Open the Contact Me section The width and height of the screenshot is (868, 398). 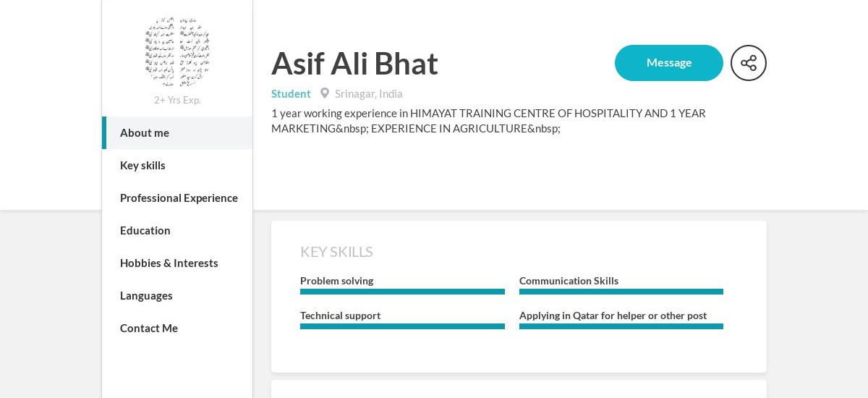(x=177, y=328)
